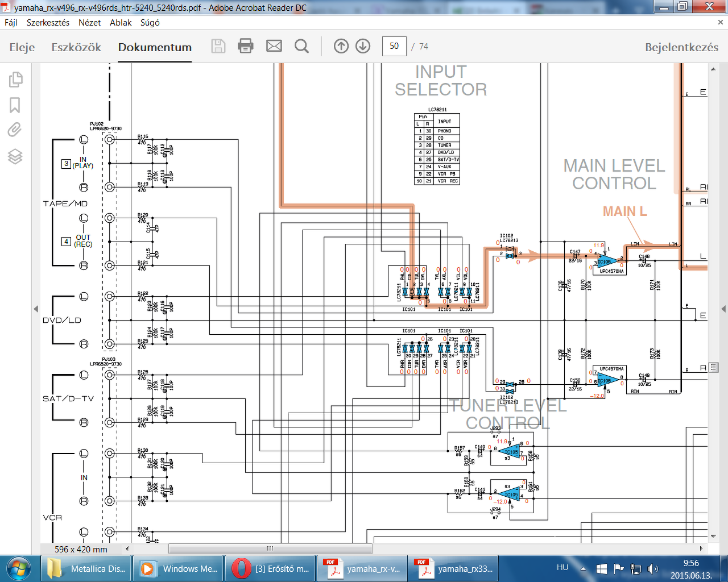Screen dimensions: 728x582
Task: Show the attachments paperclip panel
Action: pyautogui.click(x=15, y=130)
